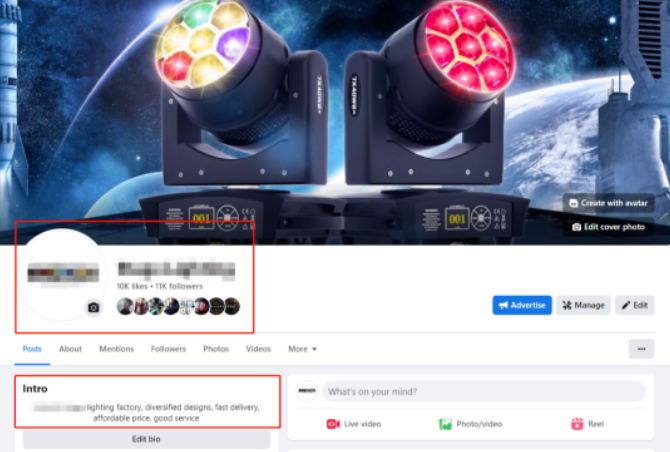
Task: Click the Edit pencil button
Action: point(635,305)
